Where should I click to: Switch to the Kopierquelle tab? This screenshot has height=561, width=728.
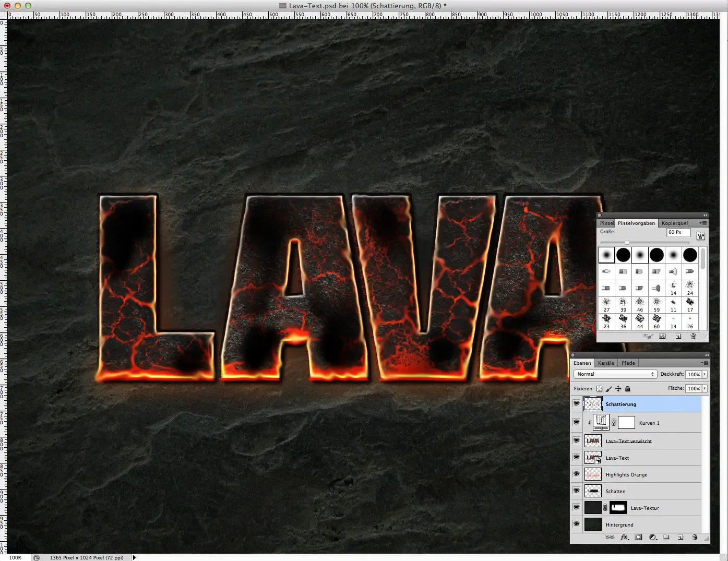(x=674, y=223)
